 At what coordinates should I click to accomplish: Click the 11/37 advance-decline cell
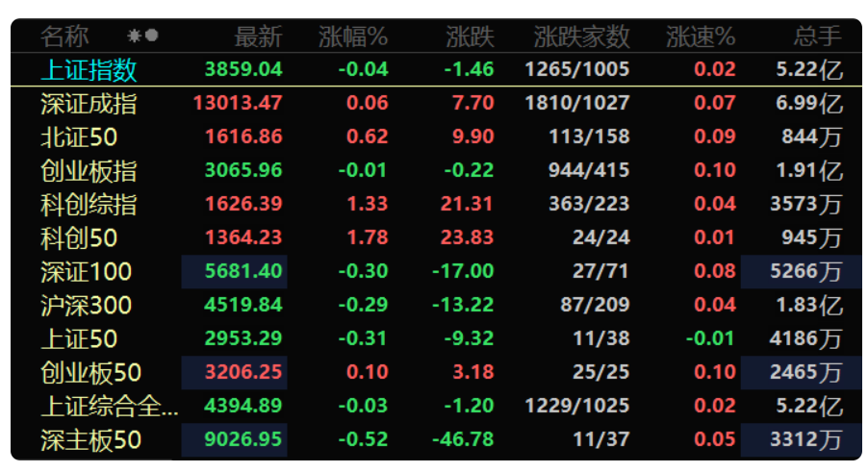coord(601,440)
